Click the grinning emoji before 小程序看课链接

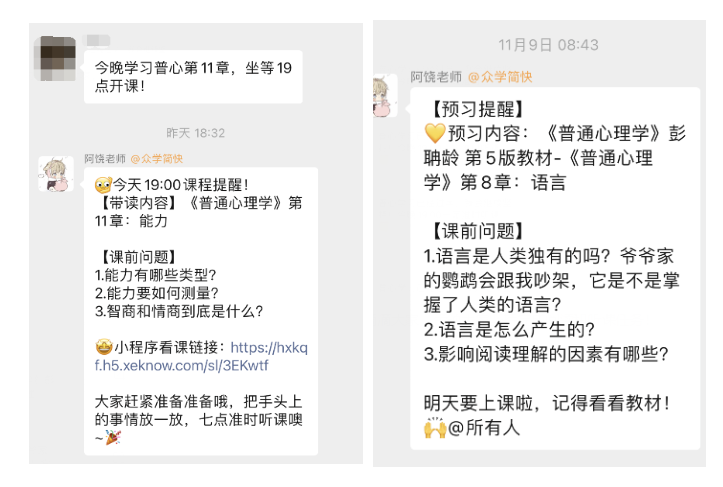pos(104,347)
